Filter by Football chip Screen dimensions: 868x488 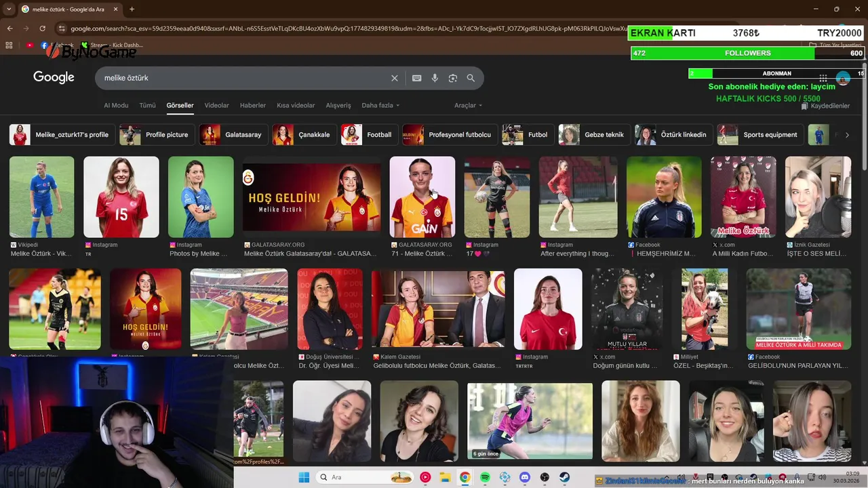pyautogui.click(x=369, y=135)
